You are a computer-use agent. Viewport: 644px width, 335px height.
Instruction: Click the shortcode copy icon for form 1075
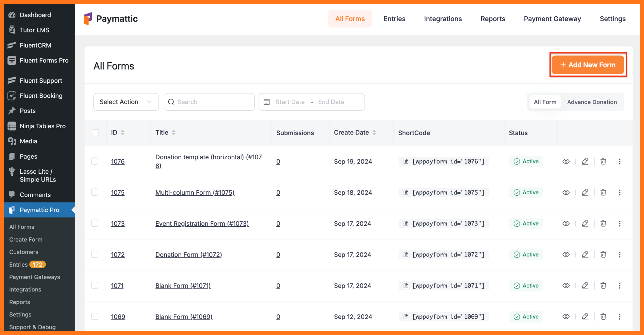[x=406, y=192]
